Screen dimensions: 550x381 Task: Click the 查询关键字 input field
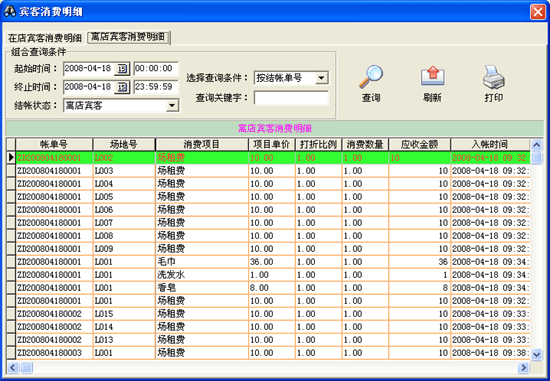(291, 98)
